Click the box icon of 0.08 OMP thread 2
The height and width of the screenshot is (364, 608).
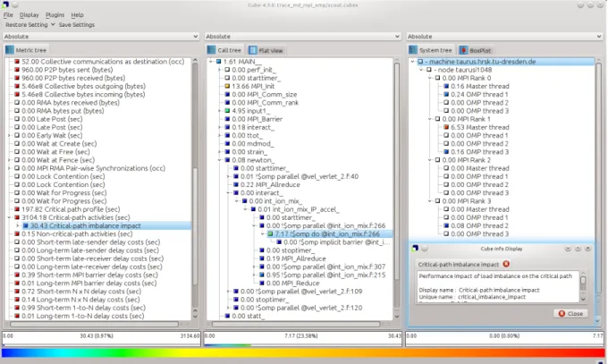click(x=446, y=225)
